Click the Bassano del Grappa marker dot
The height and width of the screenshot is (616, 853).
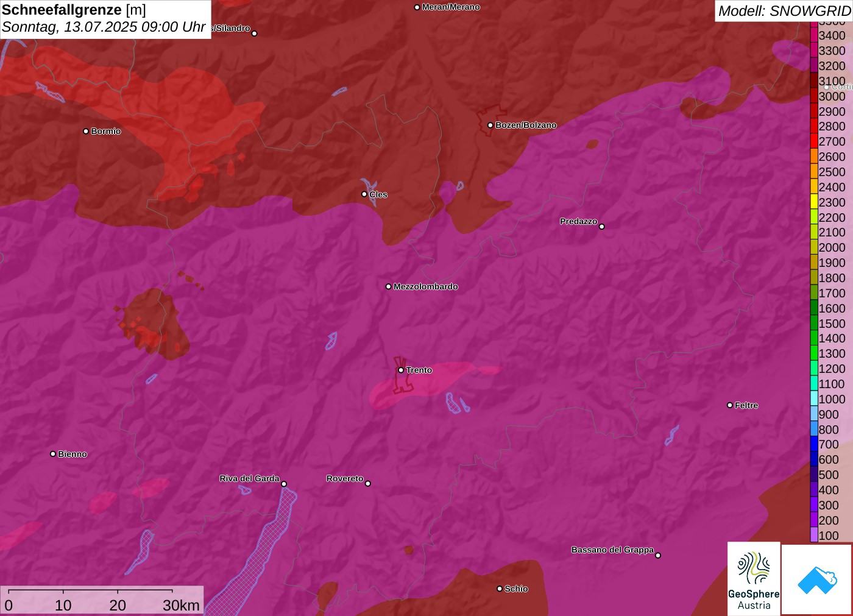click(658, 555)
